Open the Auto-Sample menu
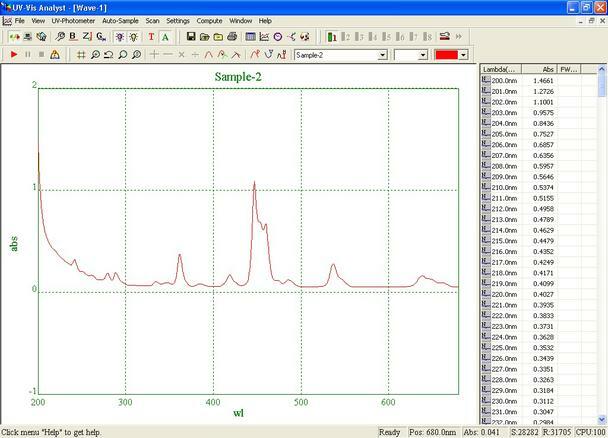The image size is (608, 438). click(120, 21)
